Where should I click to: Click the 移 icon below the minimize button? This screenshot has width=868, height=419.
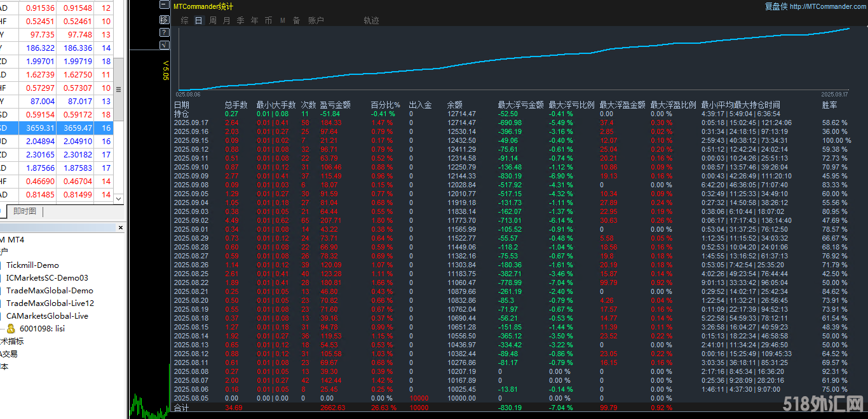(164, 19)
